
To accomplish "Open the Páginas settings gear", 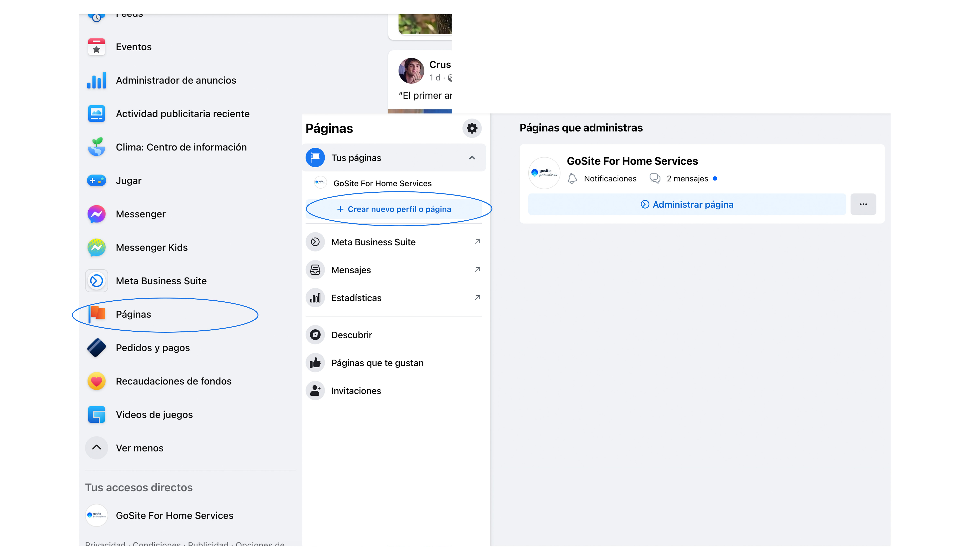I will pyautogui.click(x=472, y=128).
